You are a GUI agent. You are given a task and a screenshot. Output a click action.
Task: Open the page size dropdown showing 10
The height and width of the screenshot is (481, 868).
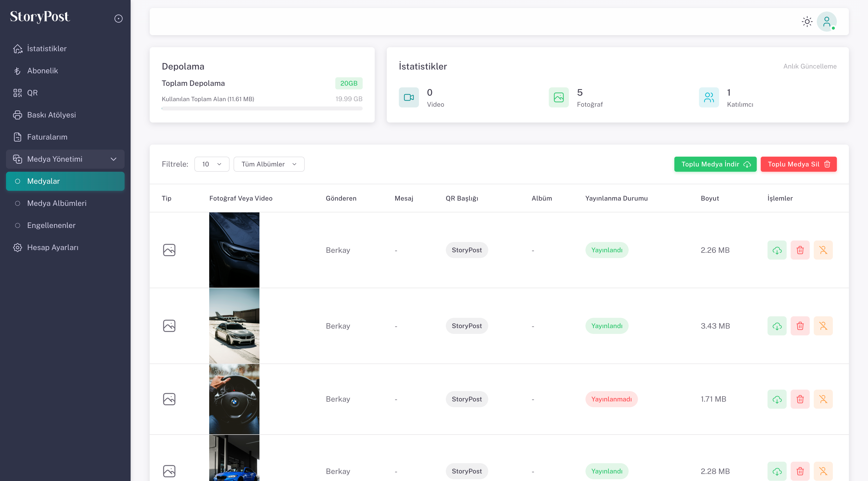point(212,164)
